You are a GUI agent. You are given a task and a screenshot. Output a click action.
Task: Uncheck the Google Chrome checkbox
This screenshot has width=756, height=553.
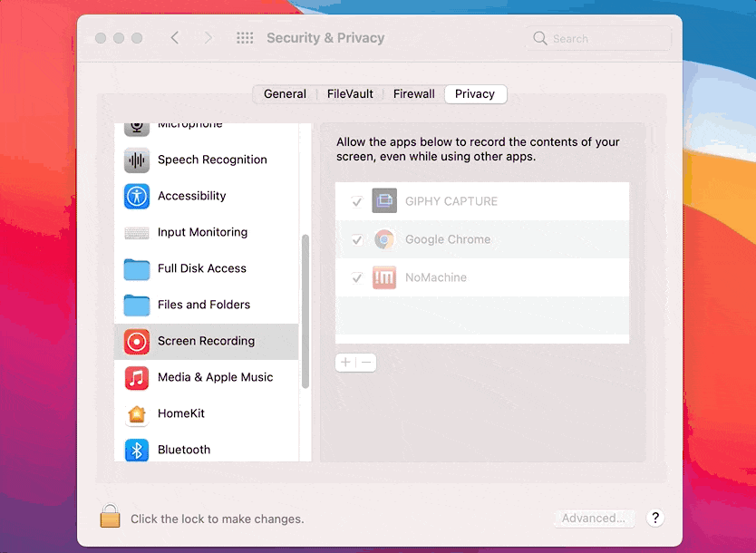pos(357,239)
